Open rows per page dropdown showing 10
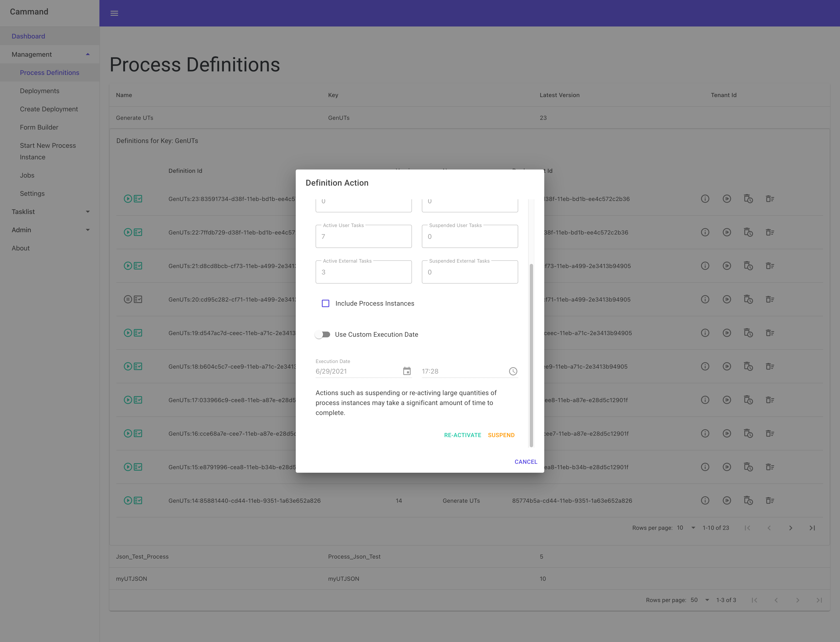 (x=686, y=528)
